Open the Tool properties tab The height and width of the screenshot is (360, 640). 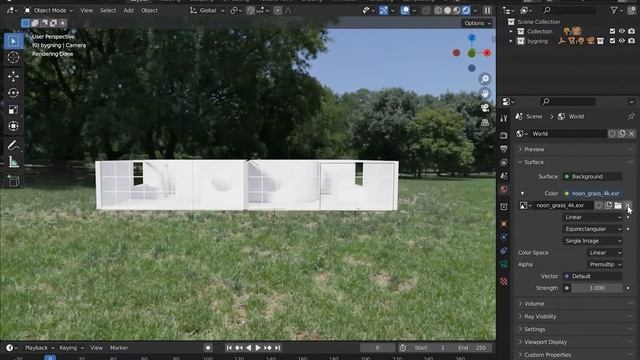click(x=504, y=118)
